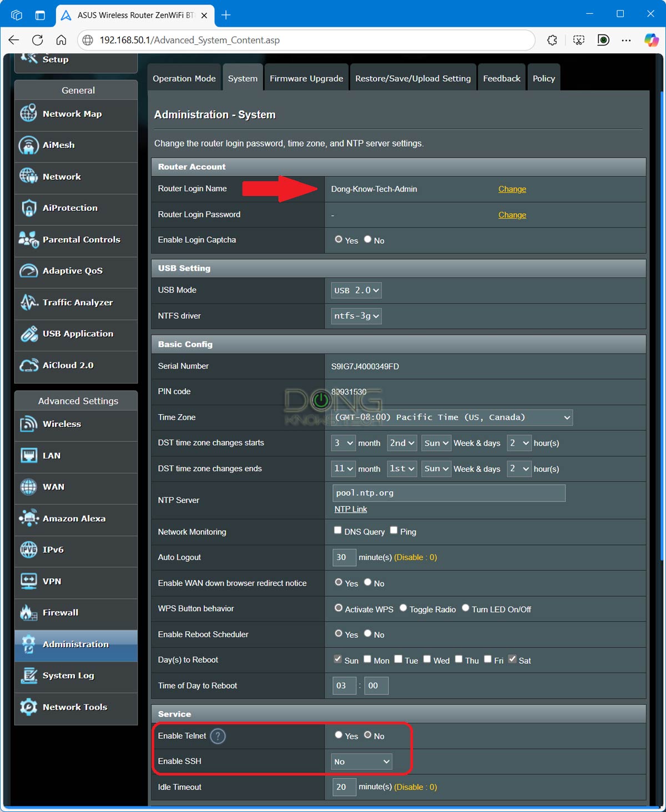Open the Enable SSH dropdown
Image resolution: width=666 pixels, height=812 pixels.
(x=361, y=761)
